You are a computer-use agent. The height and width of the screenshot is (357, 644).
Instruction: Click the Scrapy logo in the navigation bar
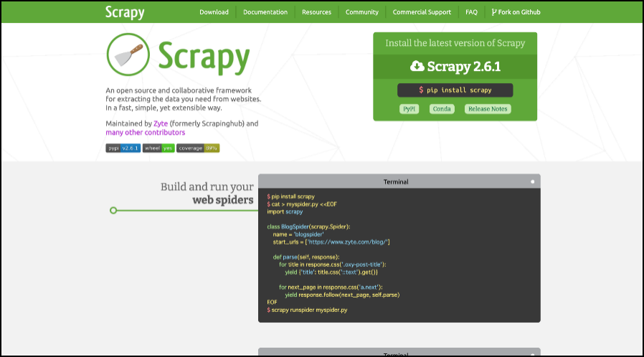125,12
